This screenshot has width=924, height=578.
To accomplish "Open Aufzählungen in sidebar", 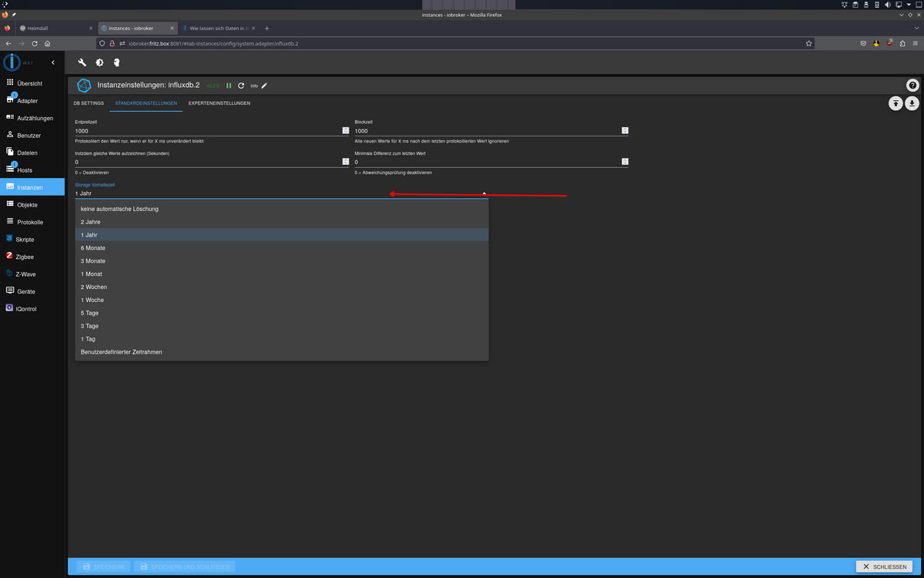I will [x=32, y=118].
